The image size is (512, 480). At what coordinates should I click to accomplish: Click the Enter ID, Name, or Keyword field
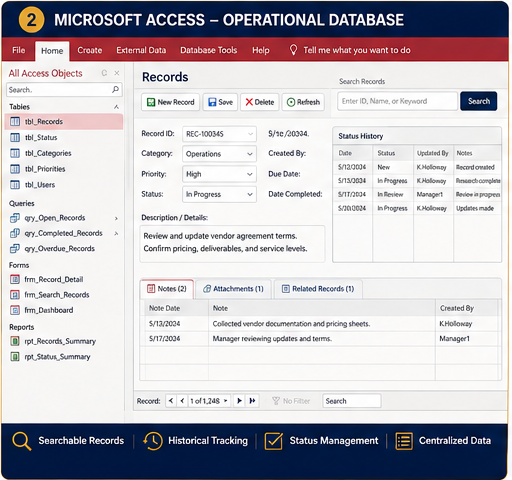[397, 101]
